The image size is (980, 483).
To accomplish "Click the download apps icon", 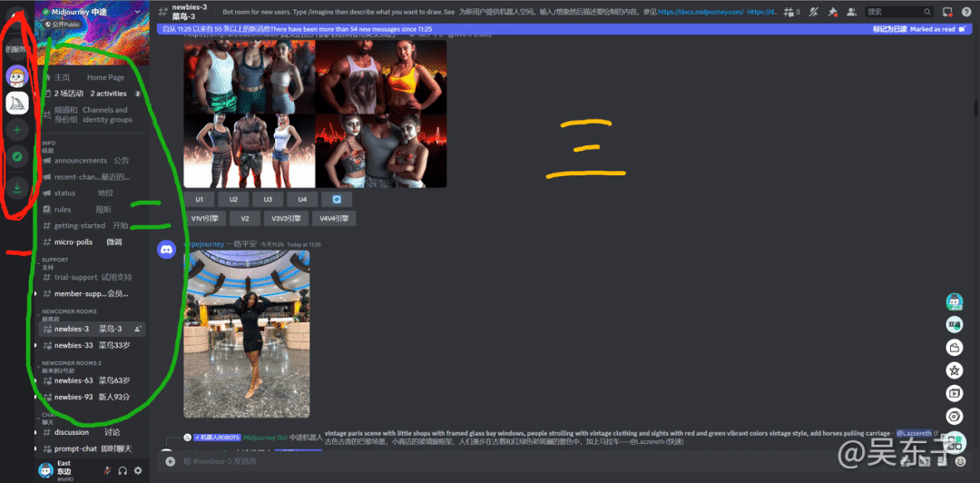I will pos(17,188).
